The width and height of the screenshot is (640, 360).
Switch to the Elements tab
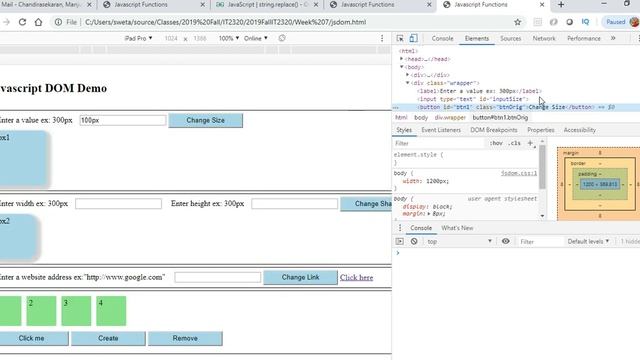click(x=476, y=38)
